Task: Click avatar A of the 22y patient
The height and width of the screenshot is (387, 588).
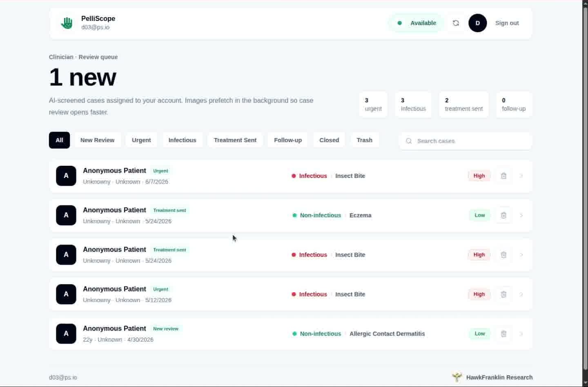Action: tap(66, 334)
